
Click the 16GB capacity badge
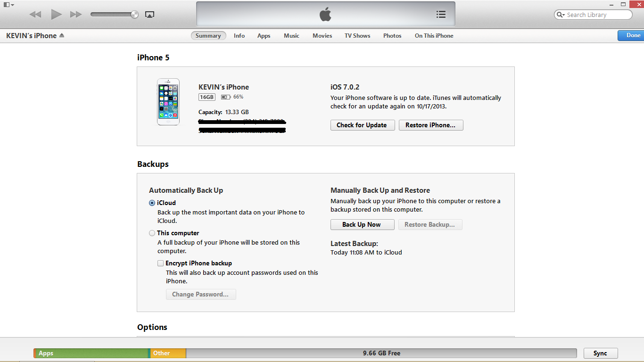pyautogui.click(x=207, y=97)
